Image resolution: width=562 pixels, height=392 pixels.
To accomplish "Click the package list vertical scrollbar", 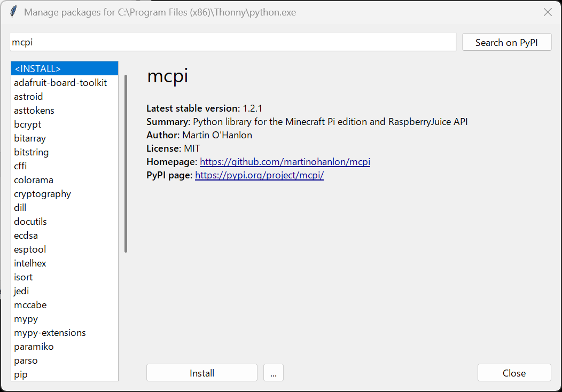I will [126, 163].
